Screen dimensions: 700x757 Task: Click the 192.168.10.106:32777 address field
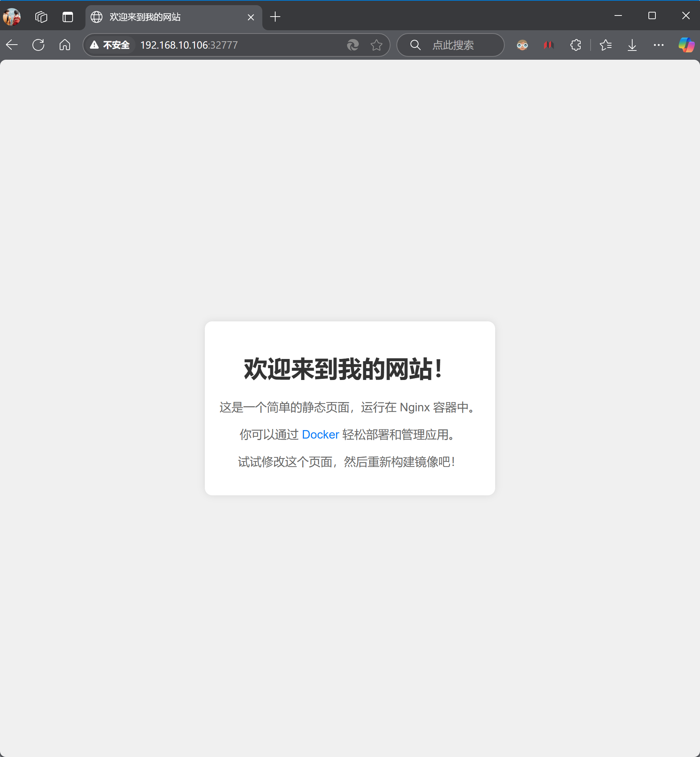pyautogui.click(x=227, y=45)
